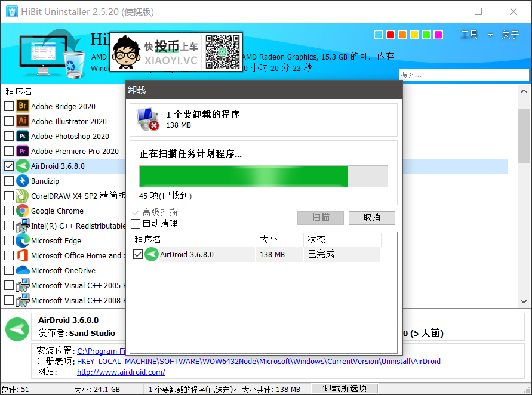Check the Adobe Illustrator 2020 checkbox
The image size is (532, 395).
9,121
